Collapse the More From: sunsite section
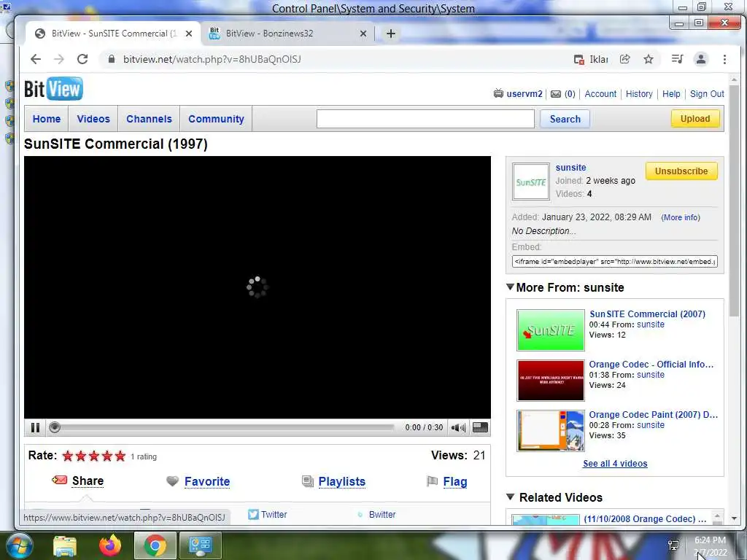747x560 pixels. coord(510,287)
